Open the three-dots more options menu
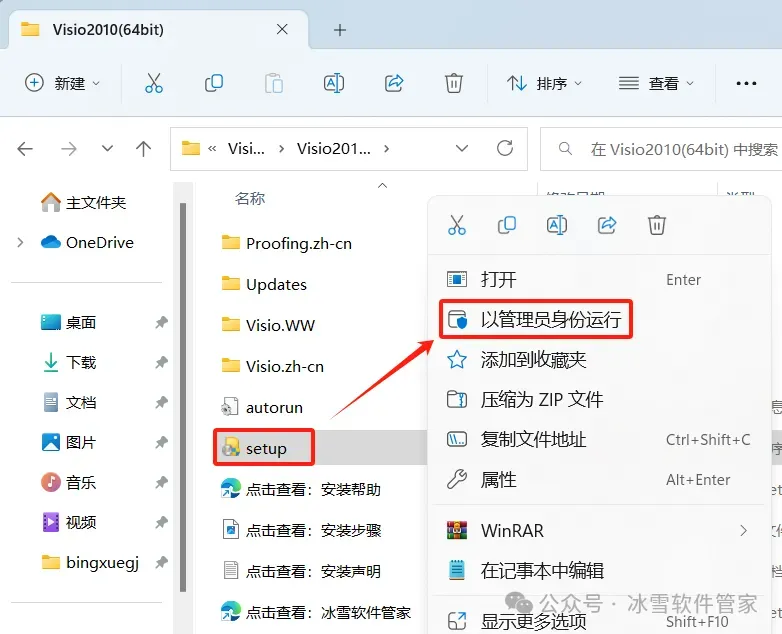782x634 pixels. [746, 83]
